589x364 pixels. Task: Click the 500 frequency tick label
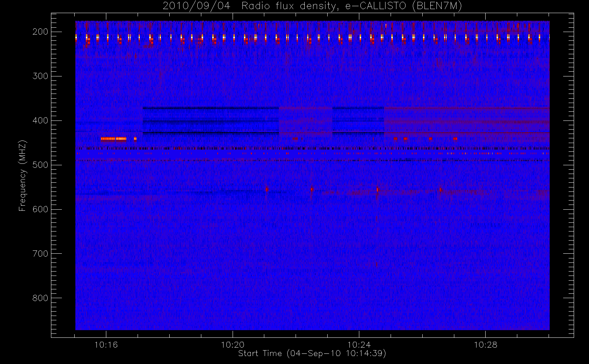click(x=40, y=165)
